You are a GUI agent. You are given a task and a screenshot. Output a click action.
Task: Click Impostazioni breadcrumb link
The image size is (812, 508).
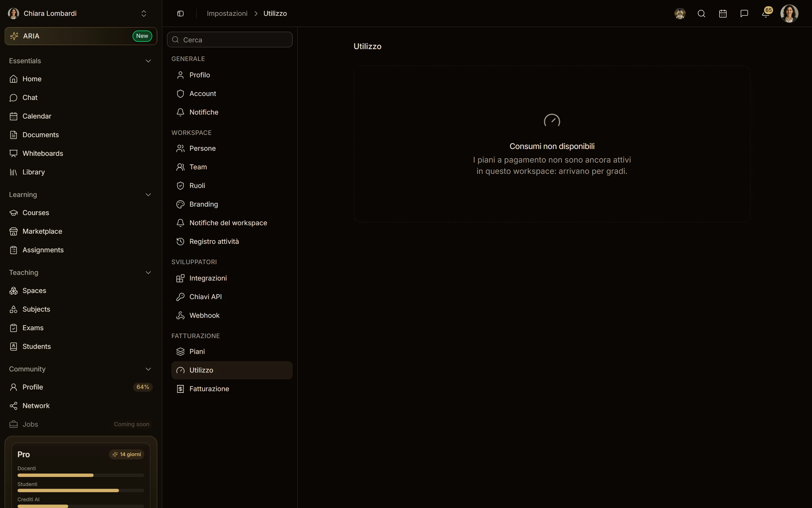[227, 14]
